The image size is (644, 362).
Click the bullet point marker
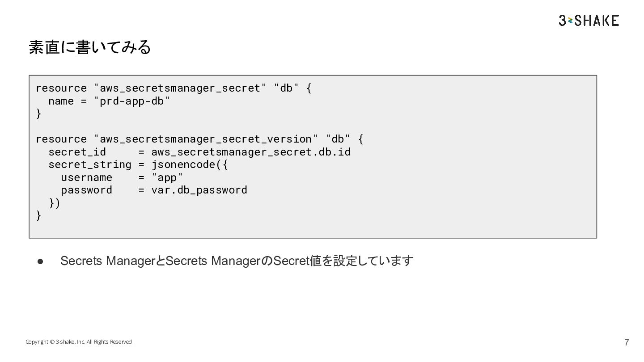[40, 261]
